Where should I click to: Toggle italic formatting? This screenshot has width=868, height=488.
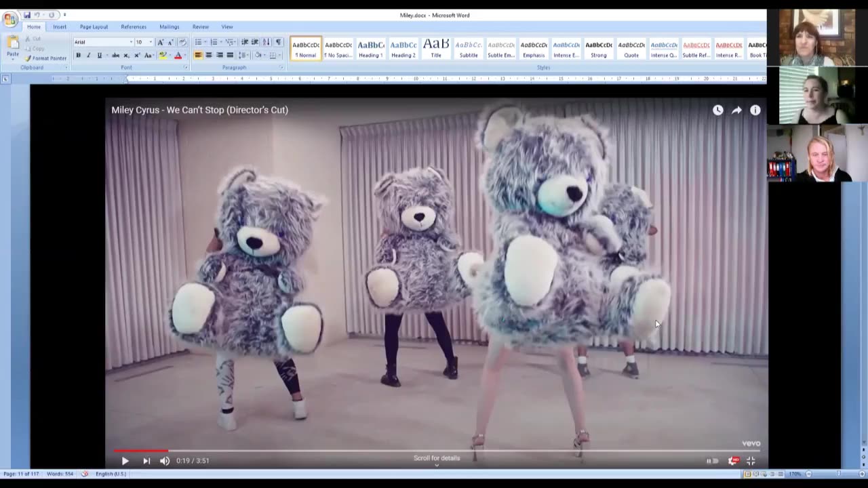point(88,56)
